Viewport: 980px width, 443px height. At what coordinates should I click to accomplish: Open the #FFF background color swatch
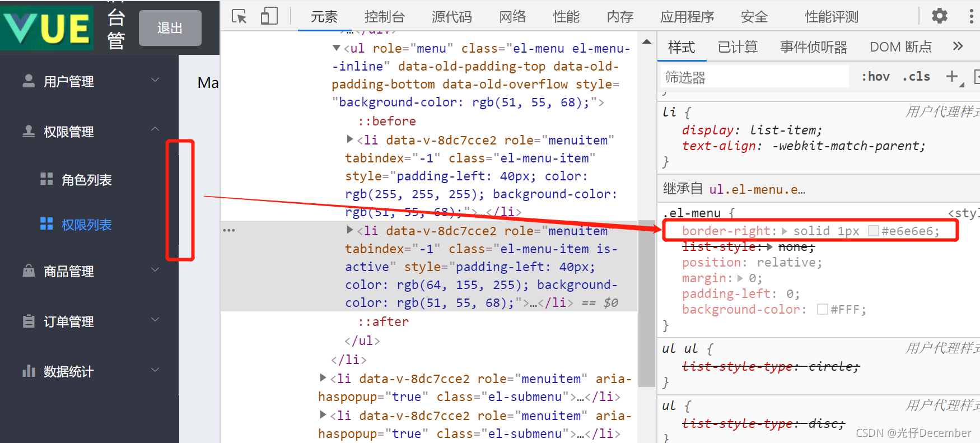point(823,309)
